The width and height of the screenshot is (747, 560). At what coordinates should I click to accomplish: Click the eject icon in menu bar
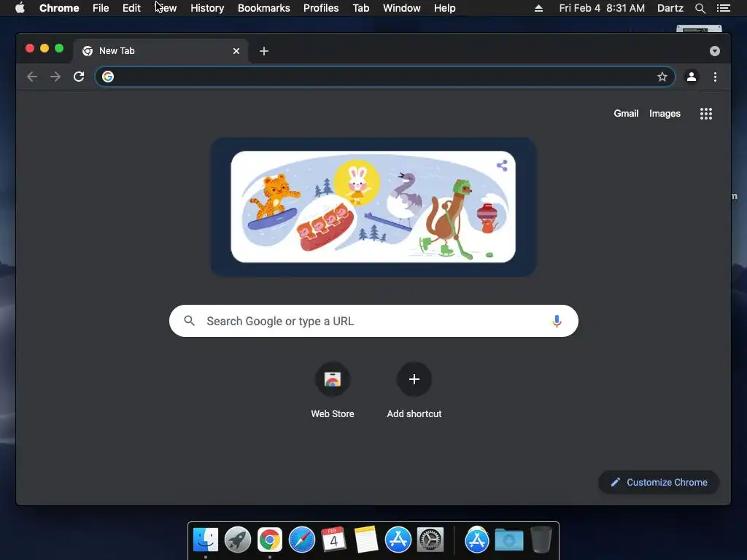[x=538, y=8]
